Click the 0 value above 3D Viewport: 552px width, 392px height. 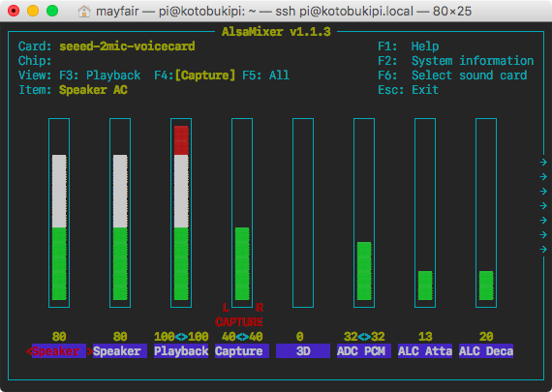pyautogui.click(x=300, y=337)
